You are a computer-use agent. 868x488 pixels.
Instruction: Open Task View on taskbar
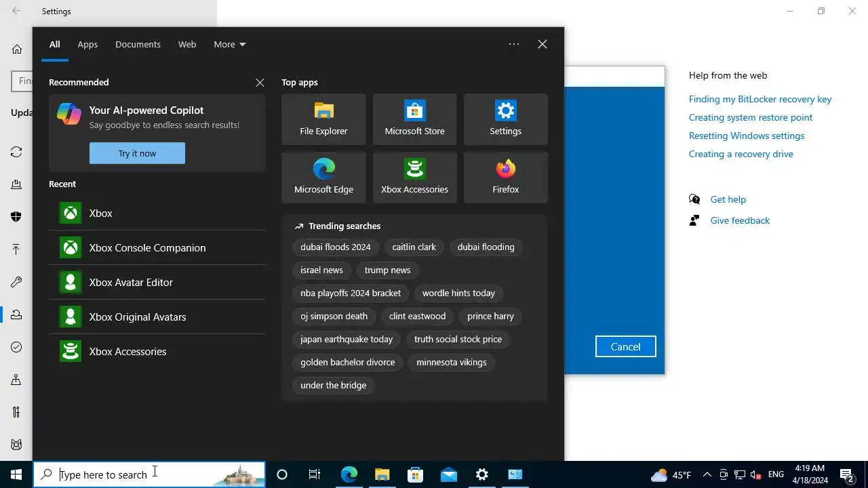click(315, 474)
